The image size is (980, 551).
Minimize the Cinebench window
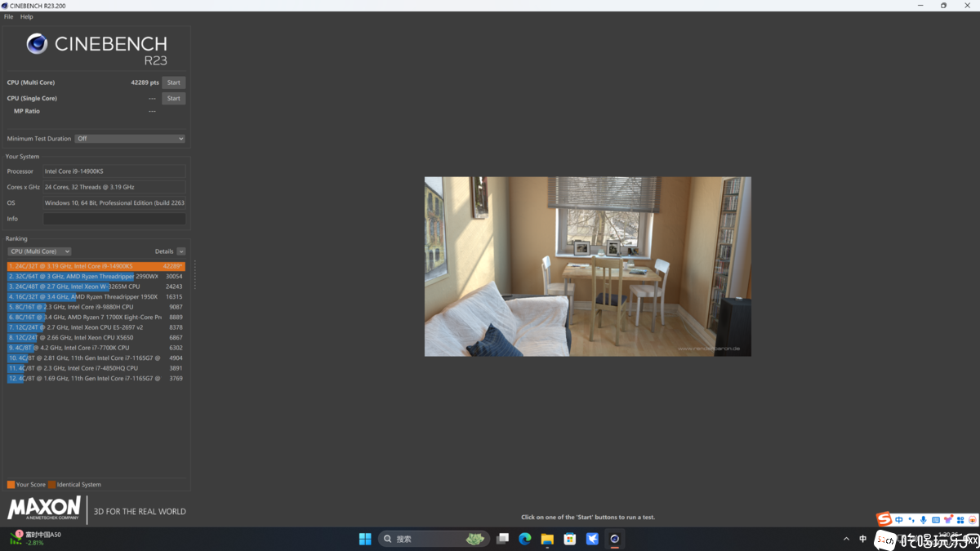pos(921,6)
